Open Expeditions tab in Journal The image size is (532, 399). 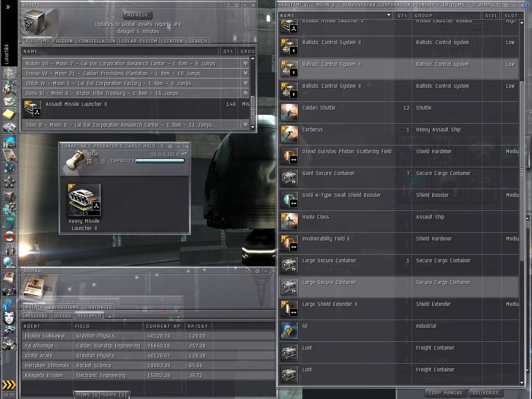pyautogui.click(x=64, y=307)
